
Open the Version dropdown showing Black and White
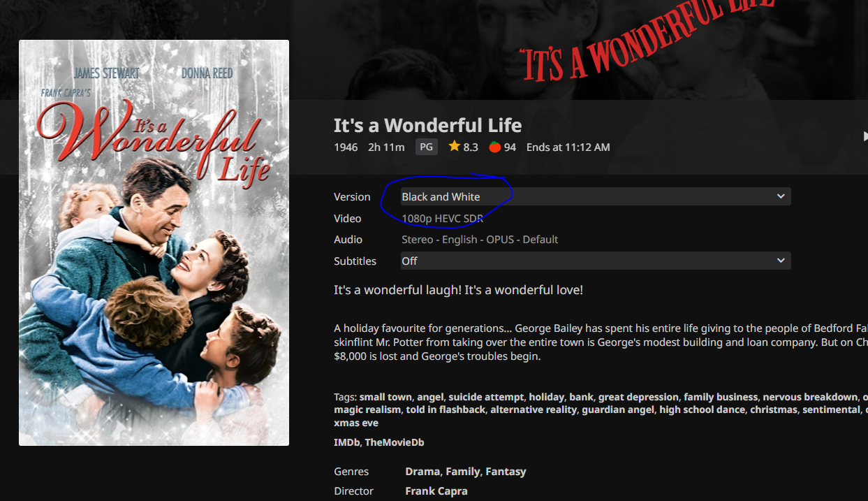pyautogui.click(x=596, y=196)
